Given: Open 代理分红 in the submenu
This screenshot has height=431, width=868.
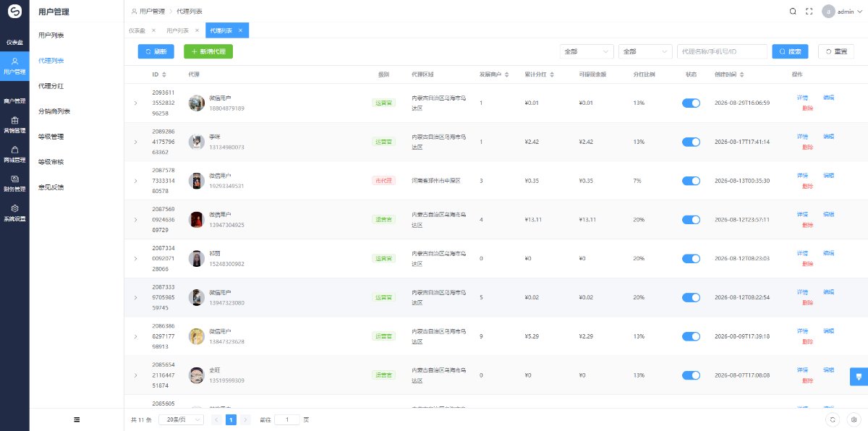Looking at the screenshot, I should click(51, 86).
